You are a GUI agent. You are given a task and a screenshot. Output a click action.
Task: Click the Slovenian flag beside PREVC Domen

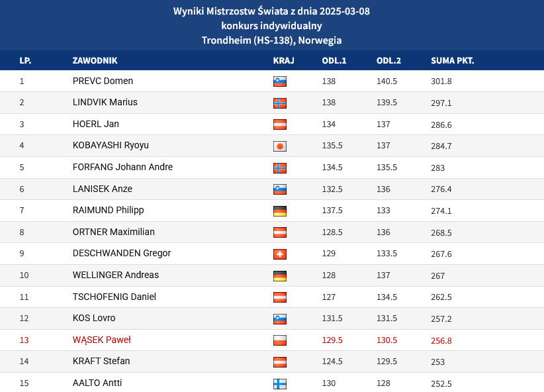280,81
